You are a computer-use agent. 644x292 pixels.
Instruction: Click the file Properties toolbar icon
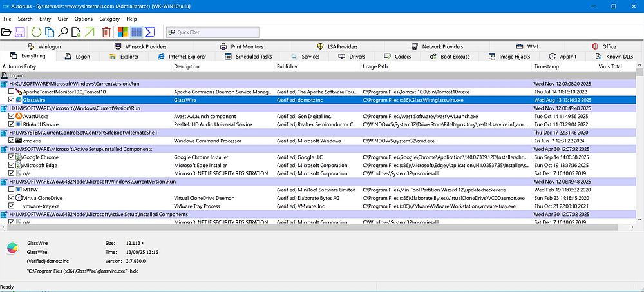click(x=76, y=32)
